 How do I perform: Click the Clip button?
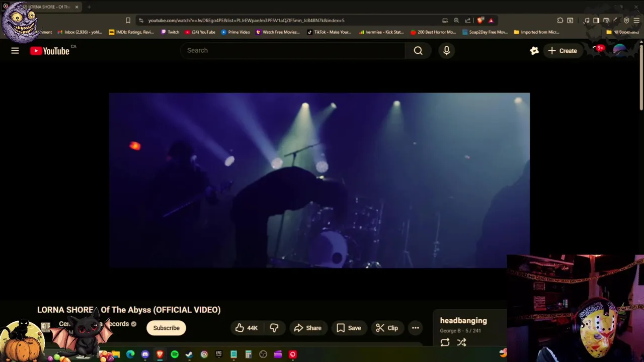point(387,328)
